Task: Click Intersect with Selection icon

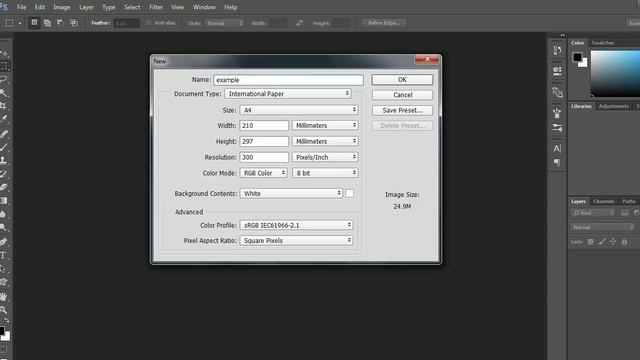Action: tap(74, 23)
